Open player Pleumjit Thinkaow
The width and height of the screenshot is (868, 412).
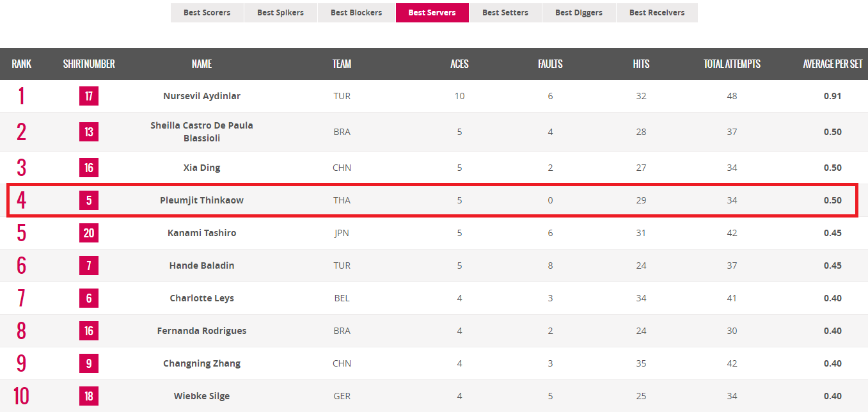201,200
